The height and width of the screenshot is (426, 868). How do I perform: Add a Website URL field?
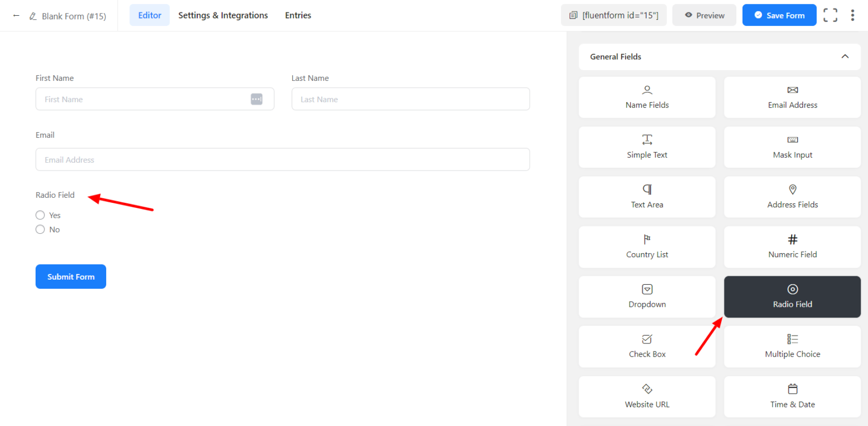[x=646, y=396]
